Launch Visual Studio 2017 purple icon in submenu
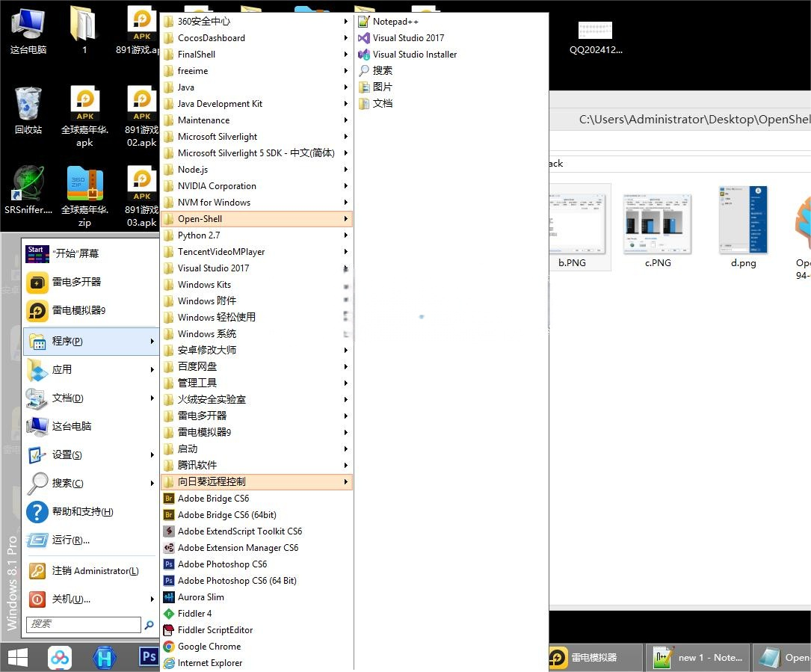Screen dimensions: 811x672 (x=363, y=38)
